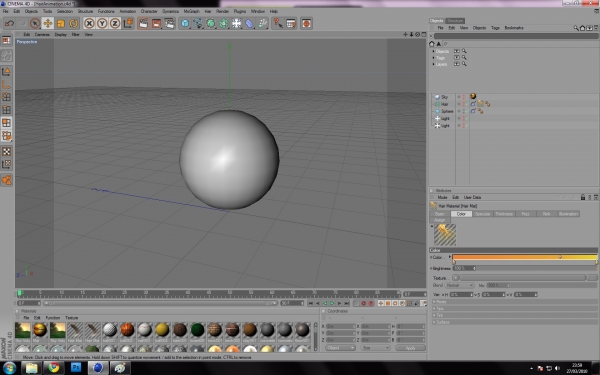Screen dimensions: 600x375
Task: Open the Blend mode dropdown
Action: pyautogui.click(x=459, y=285)
